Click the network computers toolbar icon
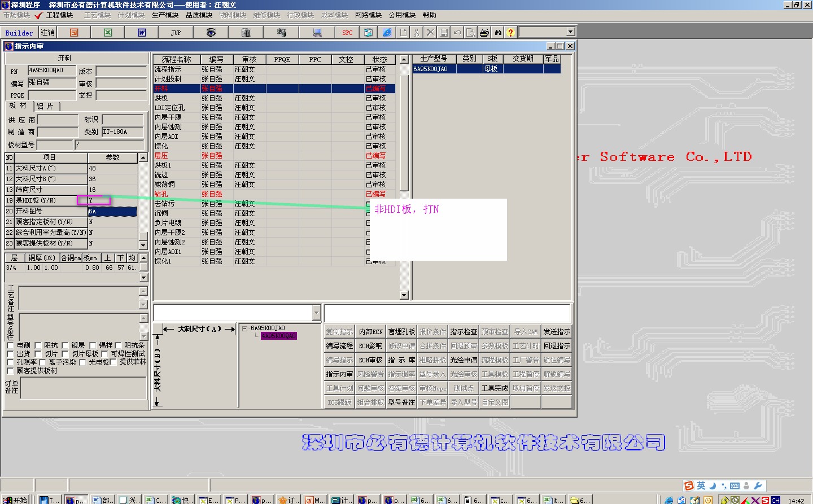813x504 pixels. 282,33
